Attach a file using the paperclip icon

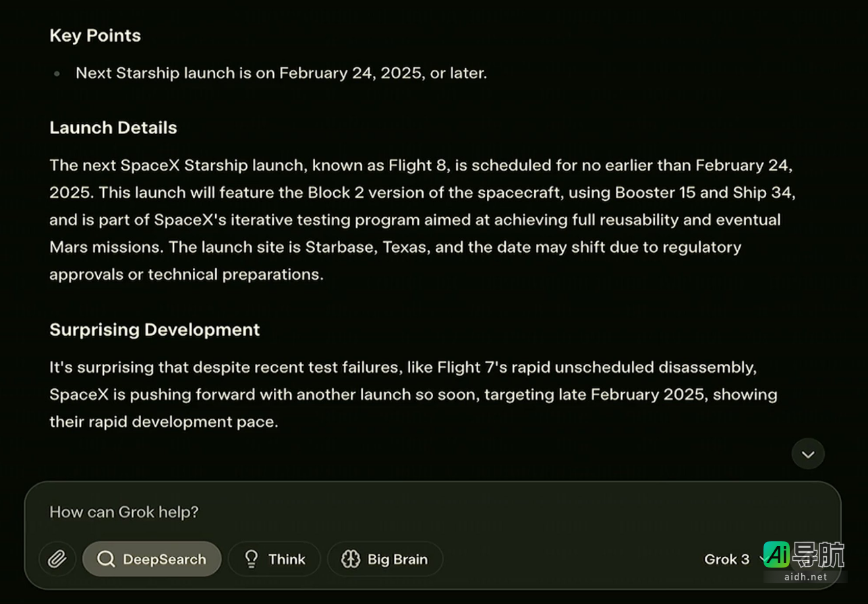(x=57, y=559)
